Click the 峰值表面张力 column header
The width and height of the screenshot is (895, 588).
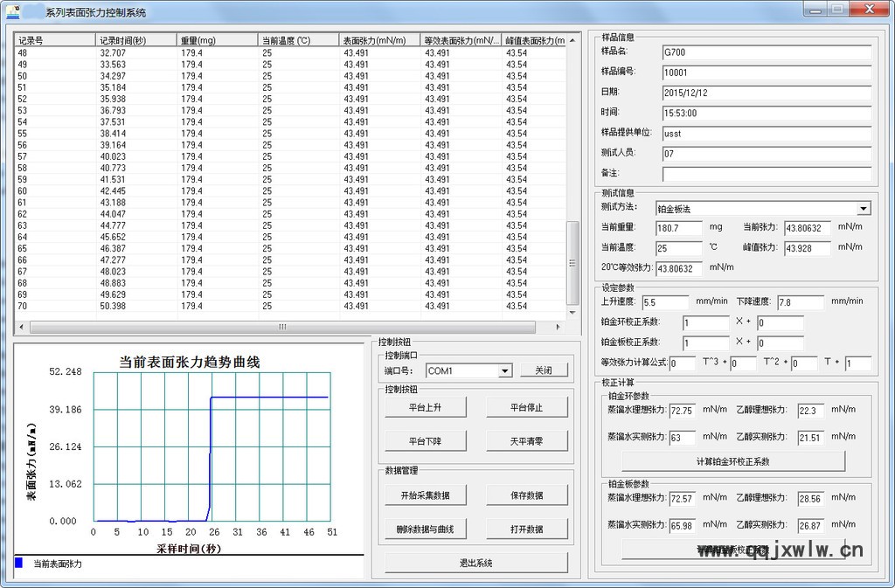pyautogui.click(x=534, y=40)
